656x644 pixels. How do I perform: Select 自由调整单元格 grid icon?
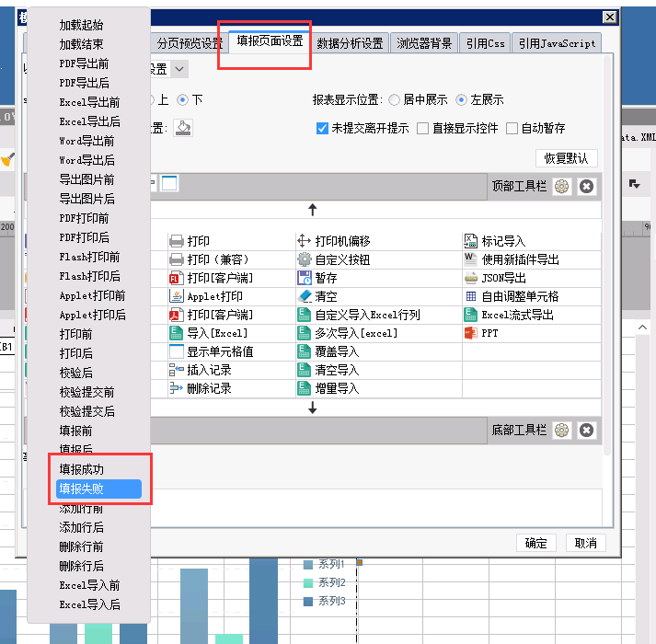pyautogui.click(x=471, y=296)
